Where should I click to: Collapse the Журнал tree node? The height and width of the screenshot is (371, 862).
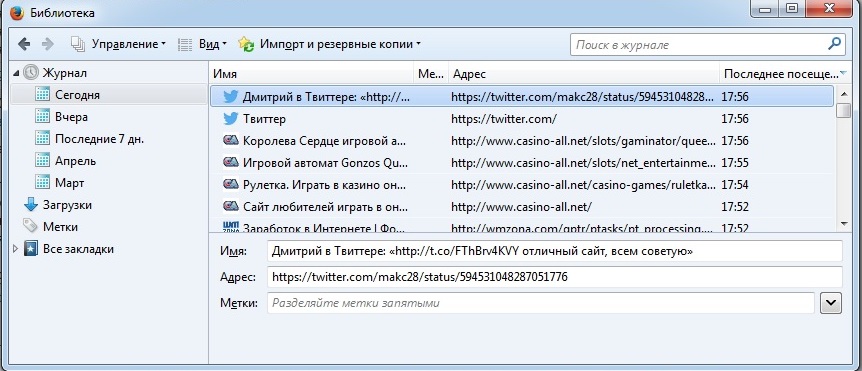(x=15, y=73)
